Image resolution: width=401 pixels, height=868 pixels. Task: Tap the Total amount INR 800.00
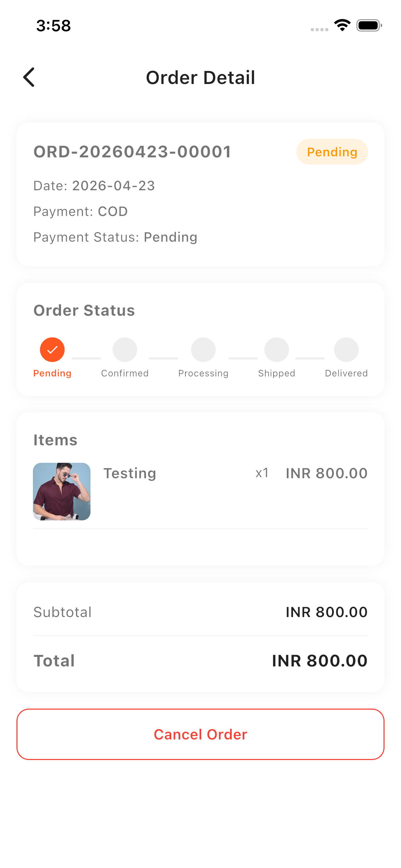point(319,661)
